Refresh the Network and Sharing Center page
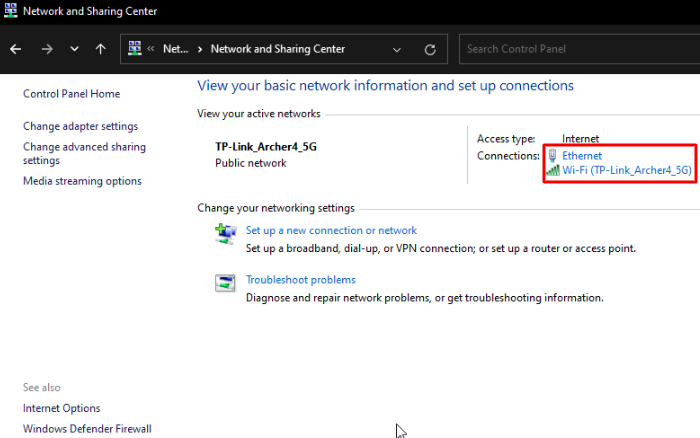The width and height of the screenshot is (700, 438). (x=430, y=50)
